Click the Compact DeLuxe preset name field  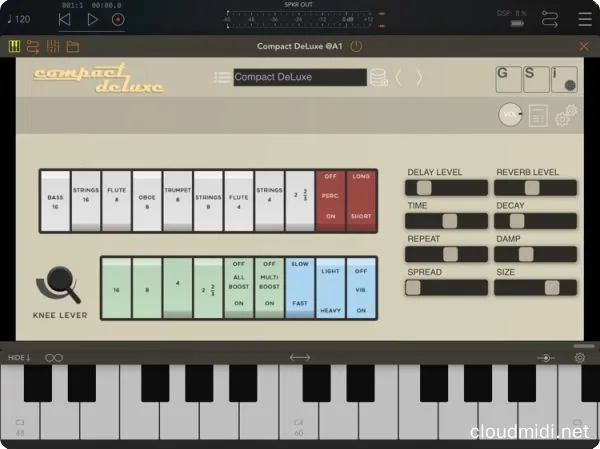click(300, 77)
